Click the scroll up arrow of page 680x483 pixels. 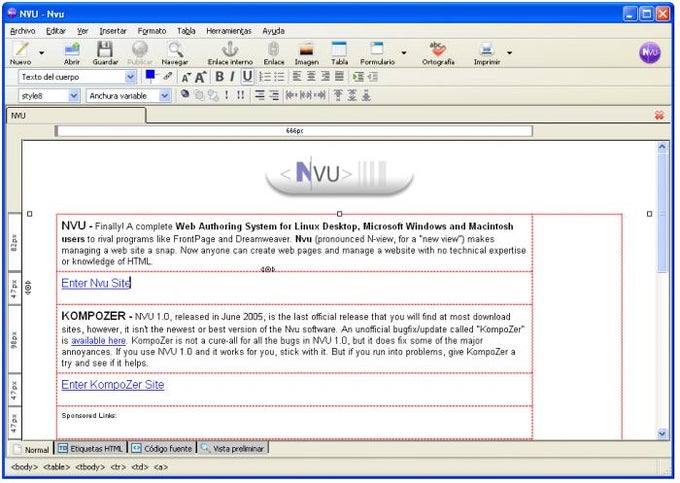662,147
